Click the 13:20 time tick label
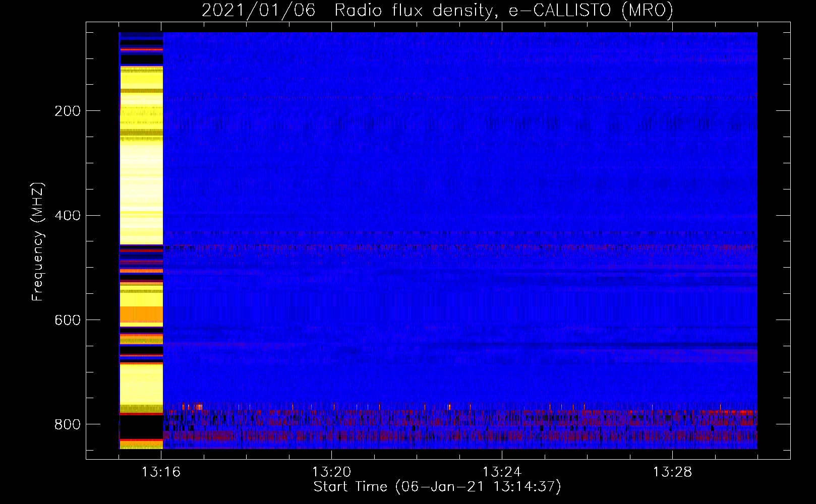Image resolution: width=816 pixels, height=504 pixels. pos(331,472)
